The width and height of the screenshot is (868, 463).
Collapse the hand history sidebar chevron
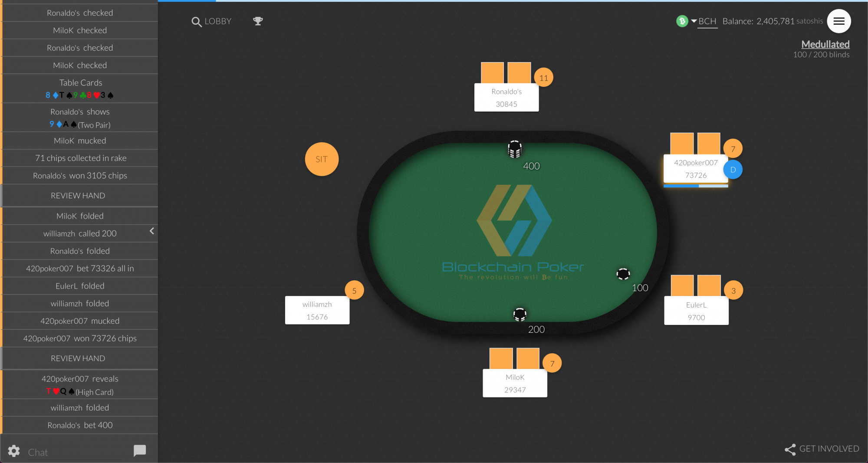tap(152, 231)
